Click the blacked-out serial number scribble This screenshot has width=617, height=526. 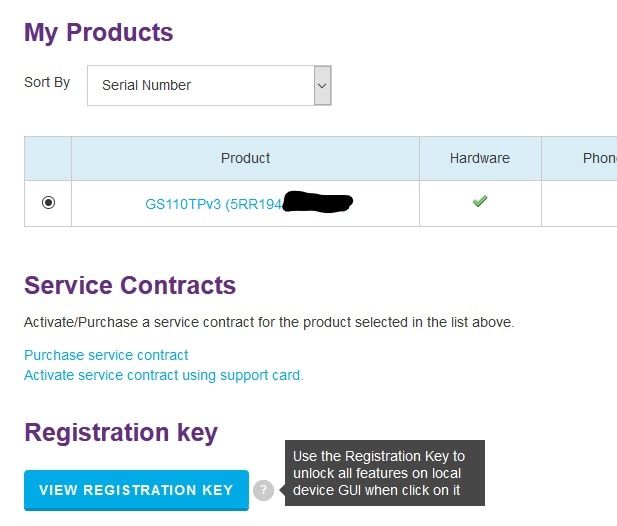point(318,203)
